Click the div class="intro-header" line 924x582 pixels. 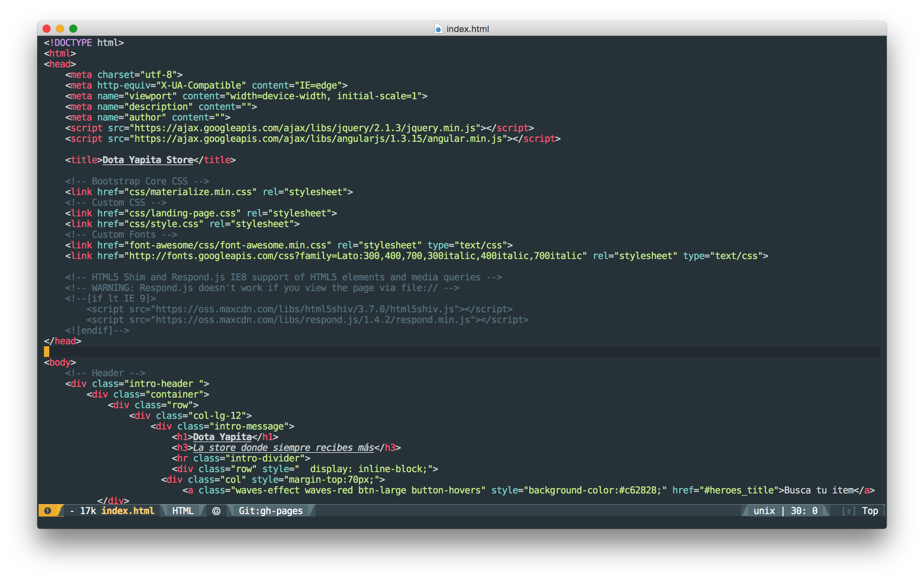click(137, 384)
